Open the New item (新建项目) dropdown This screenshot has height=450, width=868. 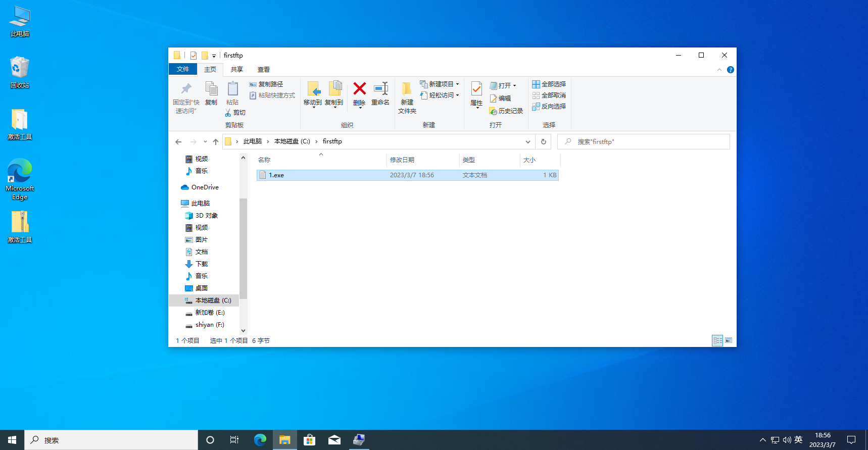pyautogui.click(x=440, y=84)
